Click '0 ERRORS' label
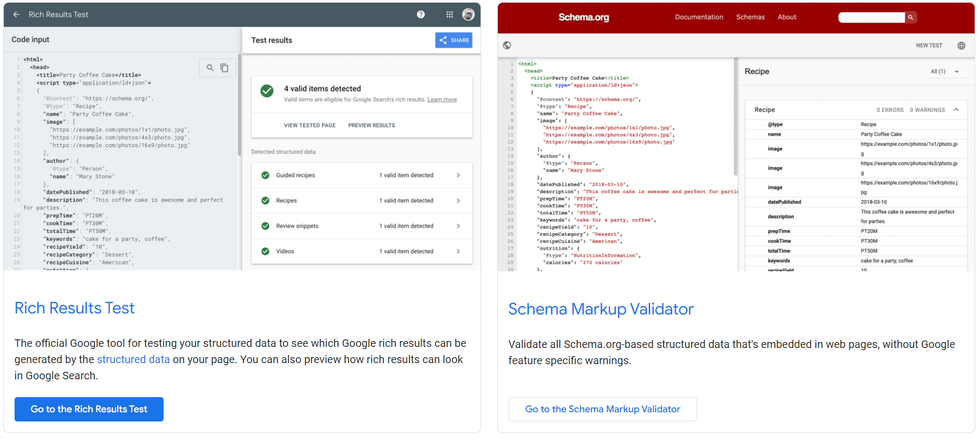The height and width of the screenshot is (442, 980). coord(890,110)
